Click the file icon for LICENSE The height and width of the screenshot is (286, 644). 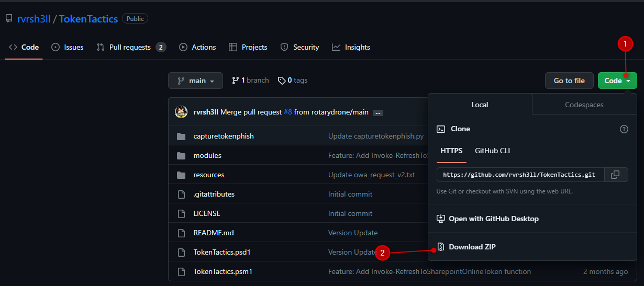(x=181, y=213)
